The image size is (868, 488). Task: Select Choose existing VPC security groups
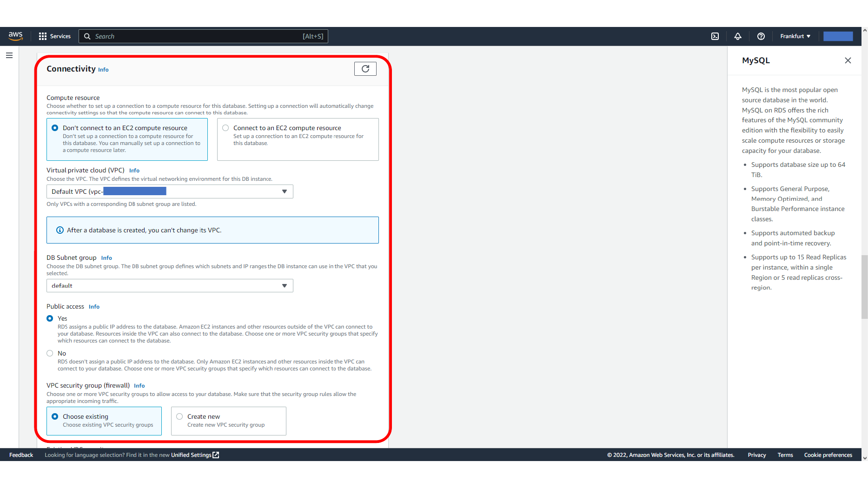pyautogui.click(x=104, y=421)
